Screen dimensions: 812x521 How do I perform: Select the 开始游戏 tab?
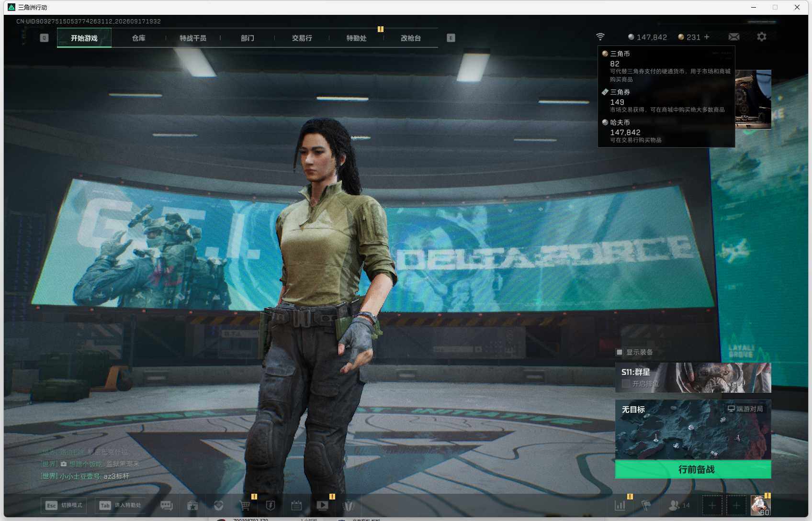coord(84,38)
